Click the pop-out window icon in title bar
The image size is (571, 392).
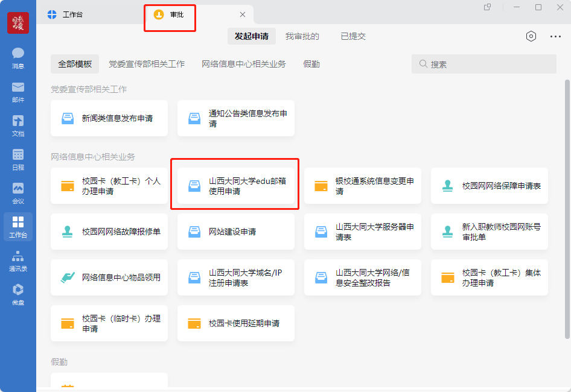[487, 7]
